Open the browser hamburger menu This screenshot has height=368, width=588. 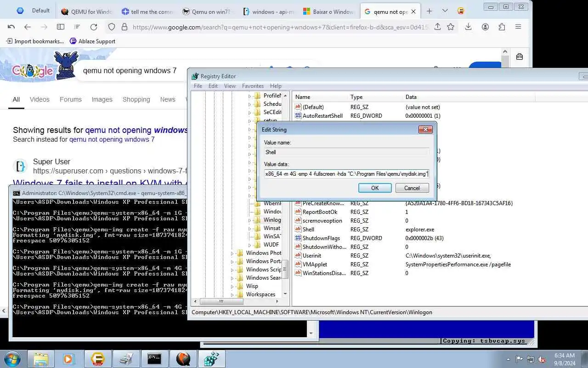[518, 27]
